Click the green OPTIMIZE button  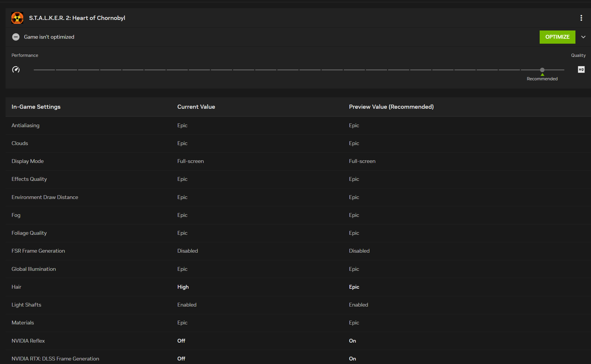557,37
